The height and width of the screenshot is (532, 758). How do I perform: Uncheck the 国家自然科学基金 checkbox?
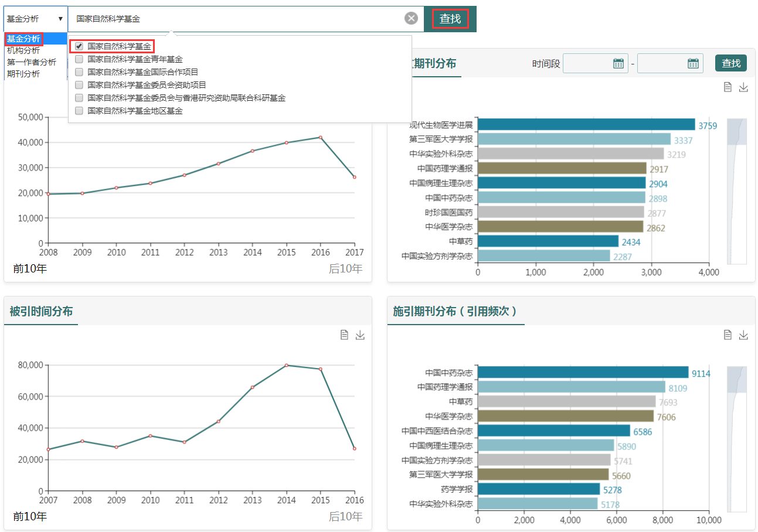point(79,46)
